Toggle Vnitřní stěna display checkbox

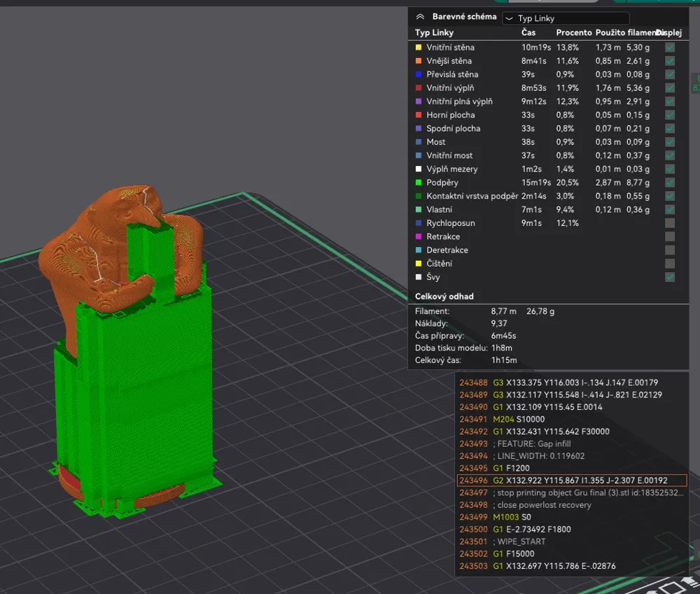click(x=670, y=48)
